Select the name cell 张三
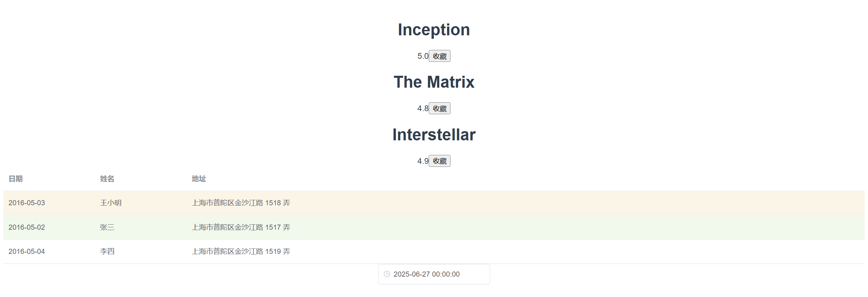The width and height of the screenshot is (868, 297). coord(107,227)
